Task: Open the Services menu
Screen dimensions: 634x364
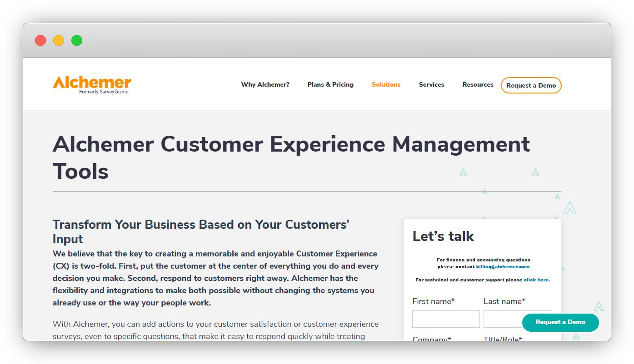Action: coord(431,84)
